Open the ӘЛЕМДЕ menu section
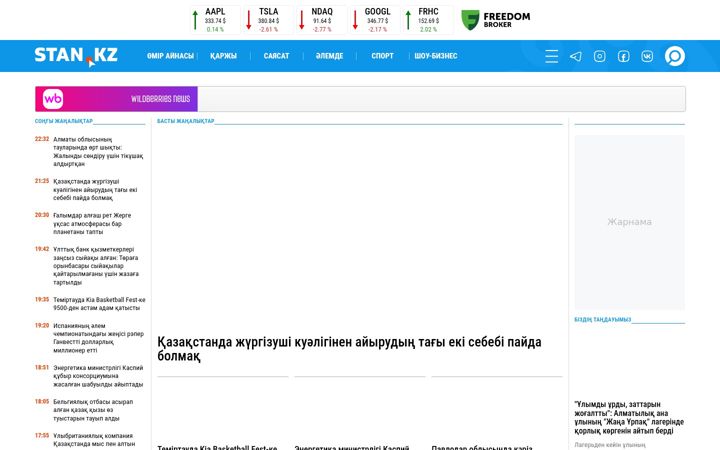Image resolution: width=720 pixels, height=450 pixels. 329,56
